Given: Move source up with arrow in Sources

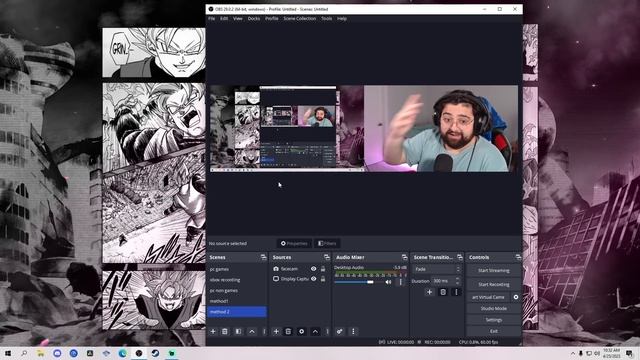Looking at the screenshot, I should pos(315,331).
